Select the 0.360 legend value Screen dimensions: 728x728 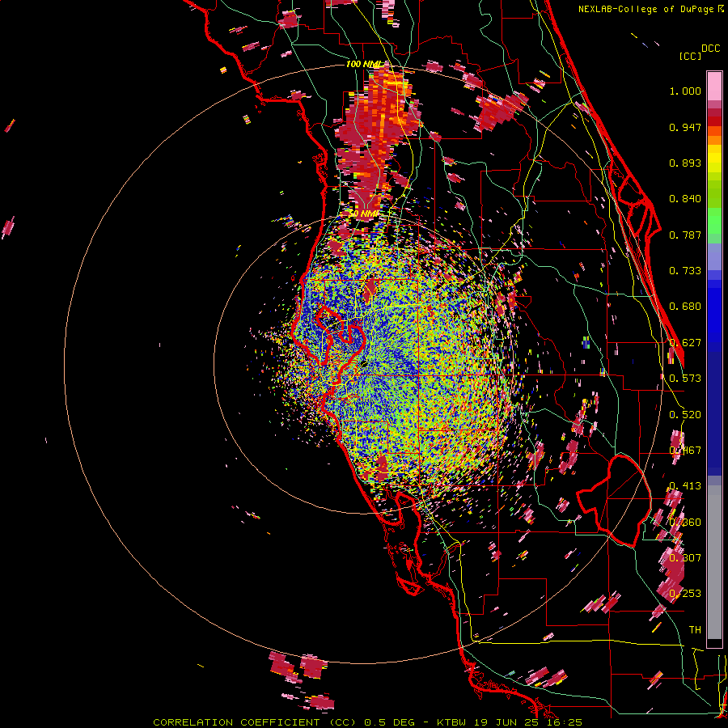(x=685, y=523)
